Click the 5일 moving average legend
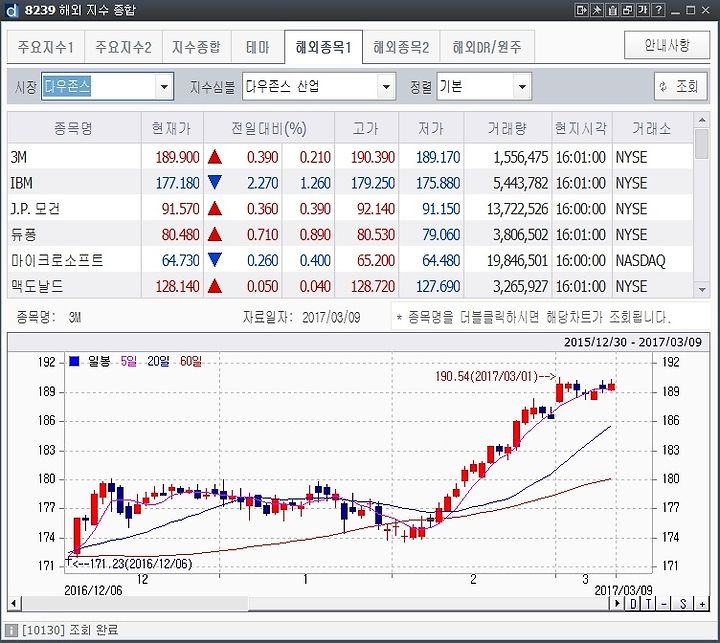 tap(129, 361)
